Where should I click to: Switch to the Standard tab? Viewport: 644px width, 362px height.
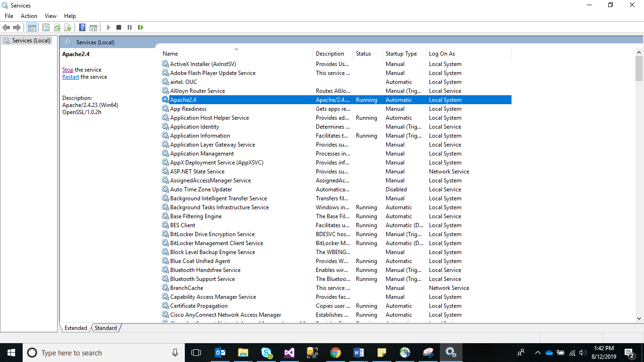106,328
